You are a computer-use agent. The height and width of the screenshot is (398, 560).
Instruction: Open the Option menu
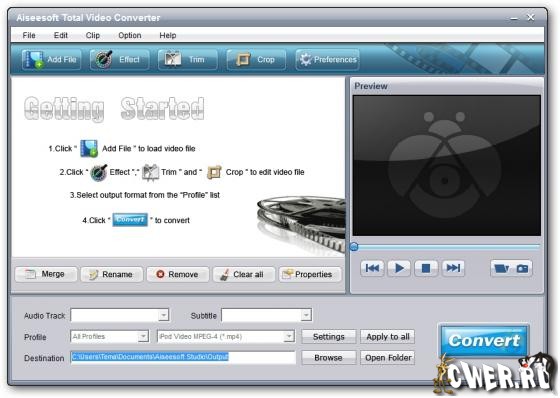(130, 35)
